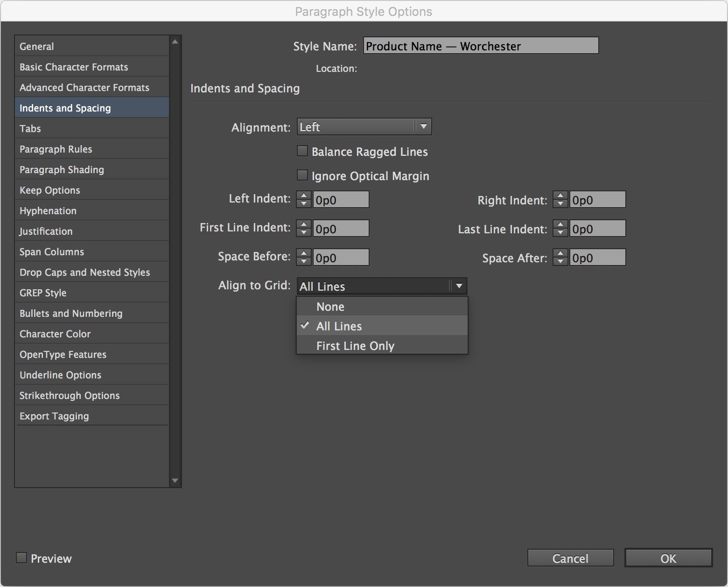Select None in Align to Grid menu
The image size is (728, 587).
pos(330,307)
